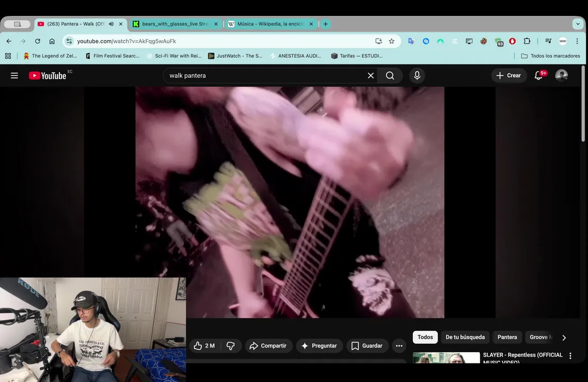Reload the current page
The height and width of the screenshot is (382, 588).
click(x=38, y=41)
